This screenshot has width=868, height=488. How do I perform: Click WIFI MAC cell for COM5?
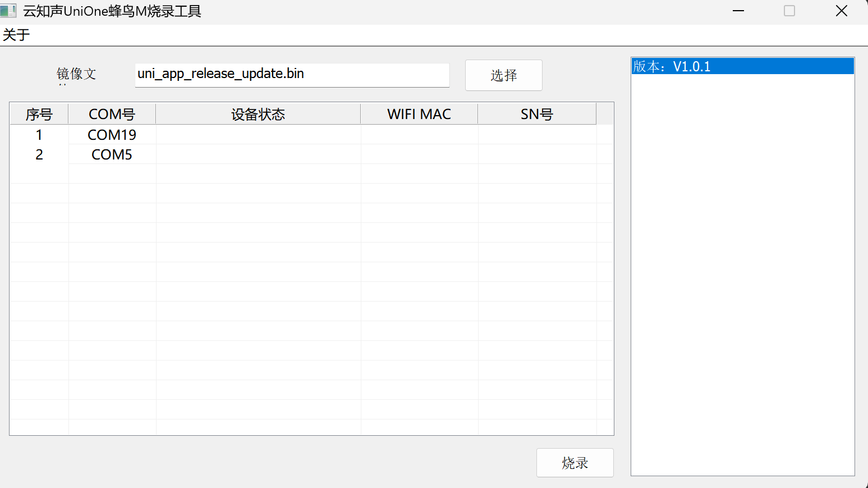(419, 154)
